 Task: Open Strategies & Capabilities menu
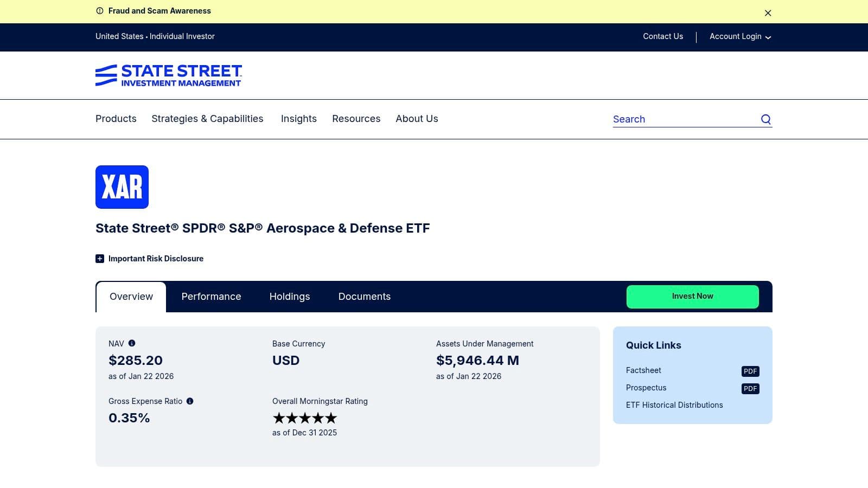(207, 119)
